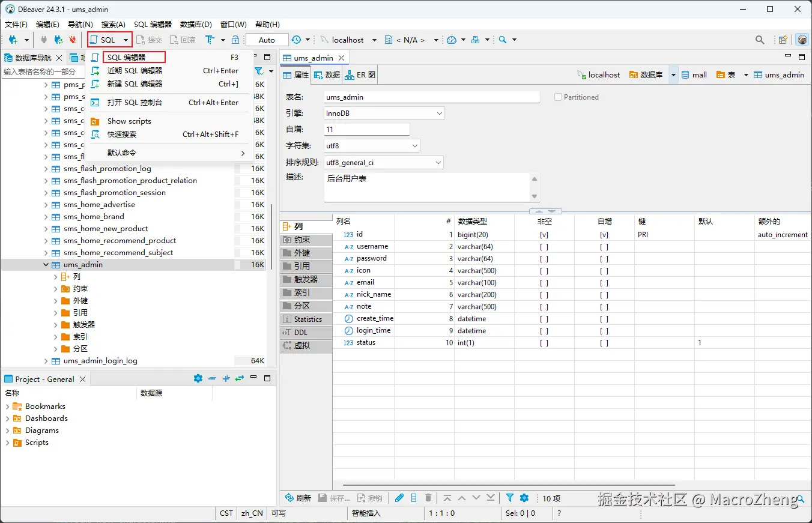This screenshot has width=812, height=523.
Task: Open the 文件(F) menu
Action: pos(16,25)
